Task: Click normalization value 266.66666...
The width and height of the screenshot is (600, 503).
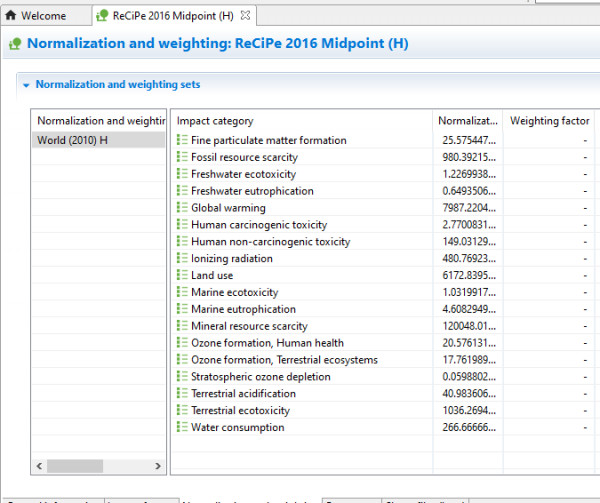Action: tap(469, 427)
